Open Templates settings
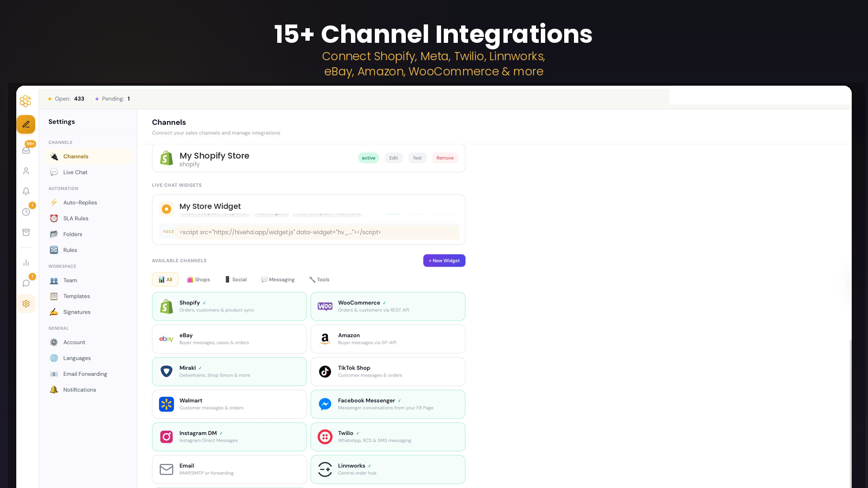Screen dimensions: 868x488 (x=88, y=296)
